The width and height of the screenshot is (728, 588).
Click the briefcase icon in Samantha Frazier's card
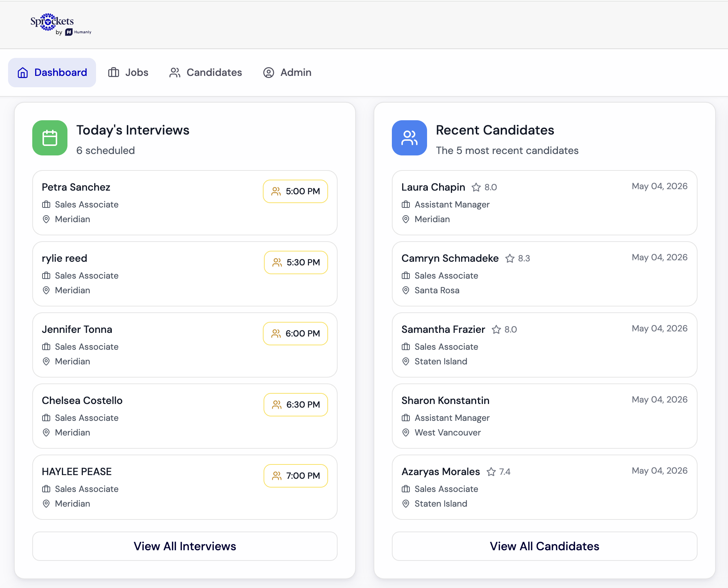point(406,347)
